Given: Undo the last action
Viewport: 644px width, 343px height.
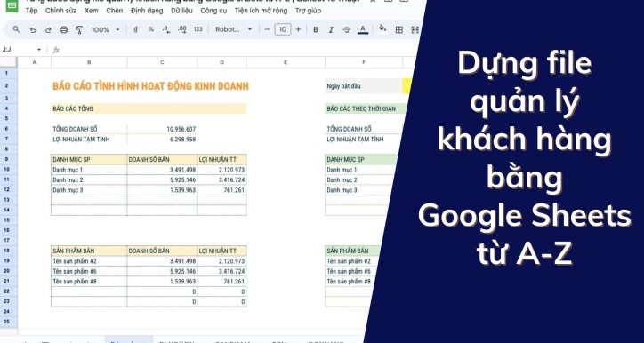Looking at the screenshot, I should pos(33,29).
